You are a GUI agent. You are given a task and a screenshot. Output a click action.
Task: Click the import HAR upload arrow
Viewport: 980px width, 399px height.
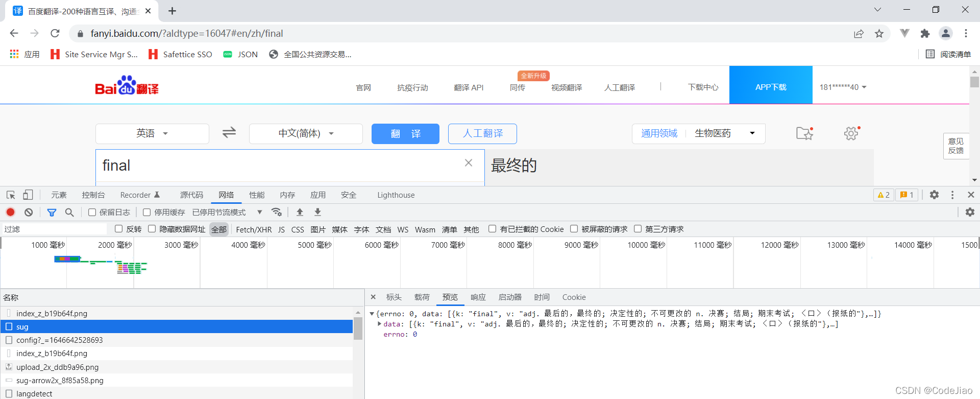point(300,212)
